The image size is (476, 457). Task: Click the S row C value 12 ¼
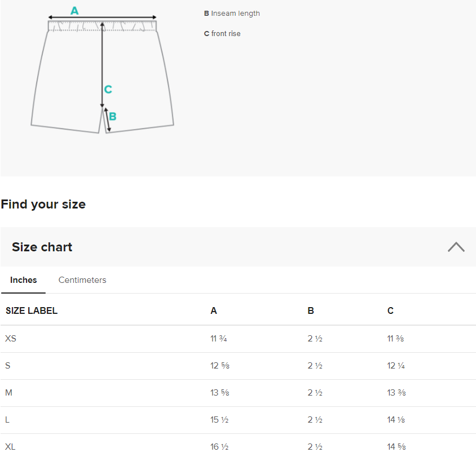(396, 366)
